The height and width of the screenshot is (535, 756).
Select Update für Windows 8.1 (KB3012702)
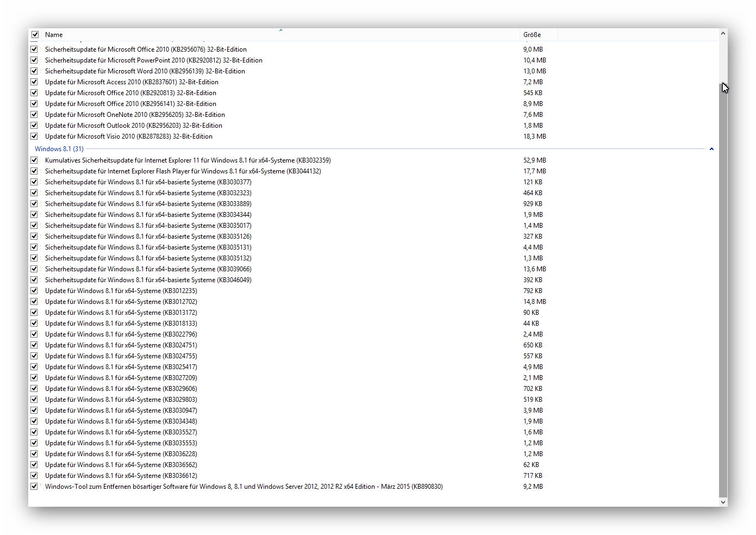(121, 302)
